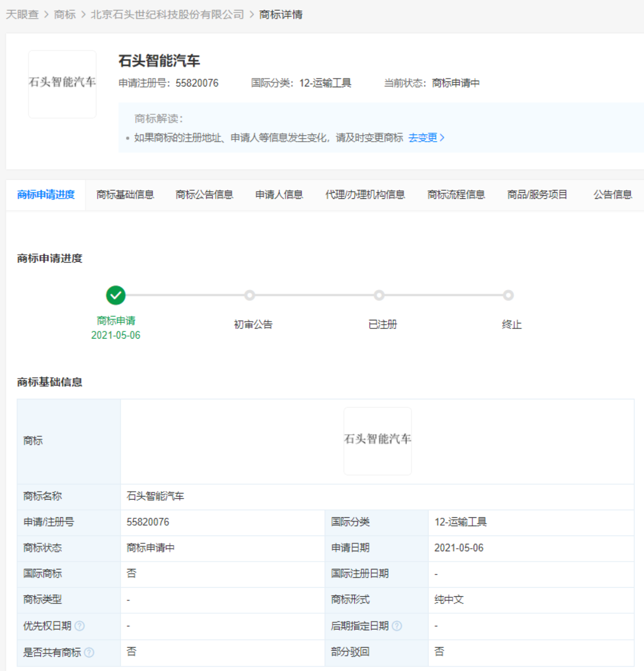Go to 商标 breadcrumb link
Screen dimensions: 644x671
coord(65,14)
